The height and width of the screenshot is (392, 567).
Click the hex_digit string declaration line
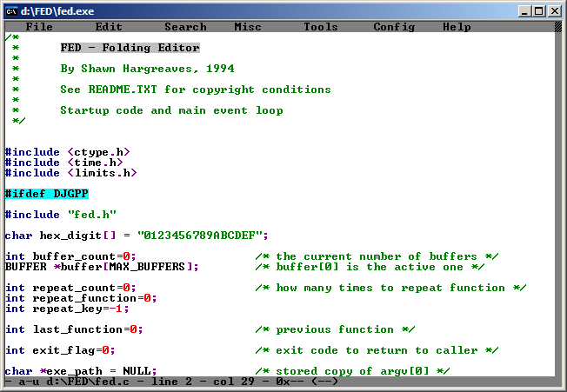tap(137, 236)
